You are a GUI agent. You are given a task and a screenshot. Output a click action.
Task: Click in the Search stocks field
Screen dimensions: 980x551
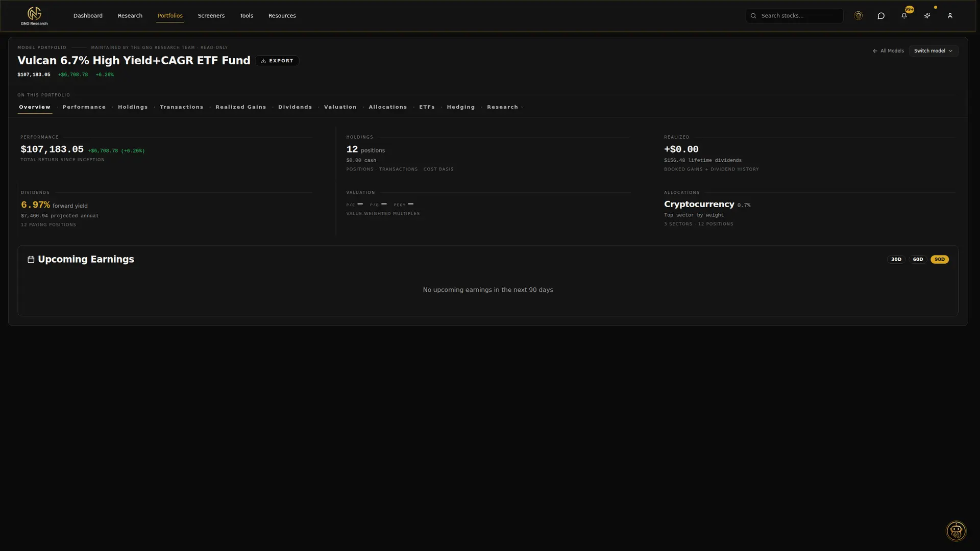[x=795, y=16]
